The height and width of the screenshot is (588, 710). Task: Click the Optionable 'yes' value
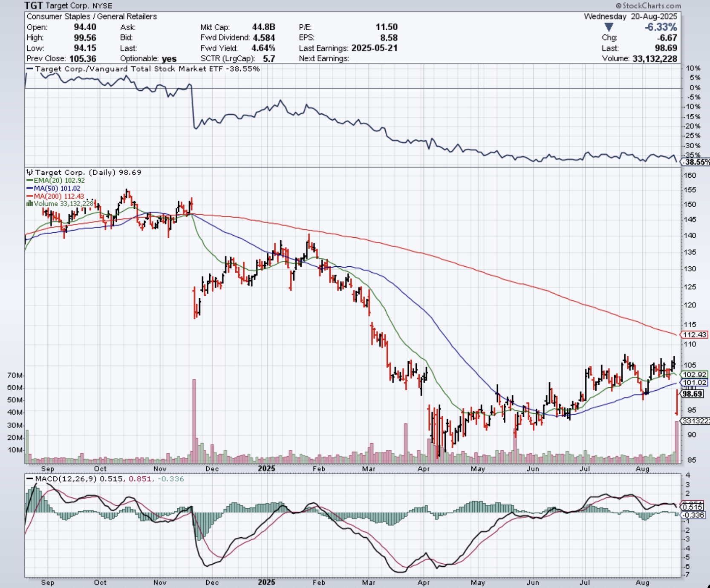pos(169,59)
